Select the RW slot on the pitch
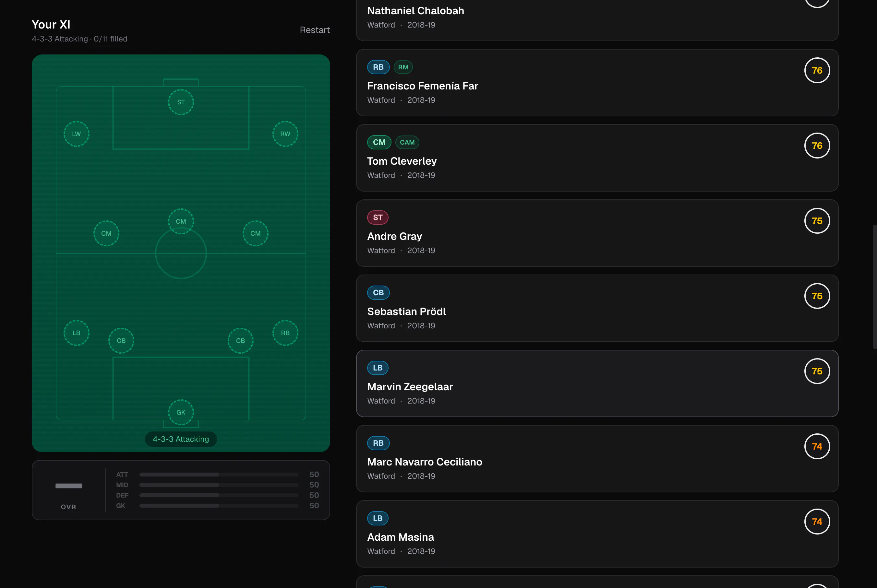This screenshot has width=877, height=588. click(x=285, y=134)
